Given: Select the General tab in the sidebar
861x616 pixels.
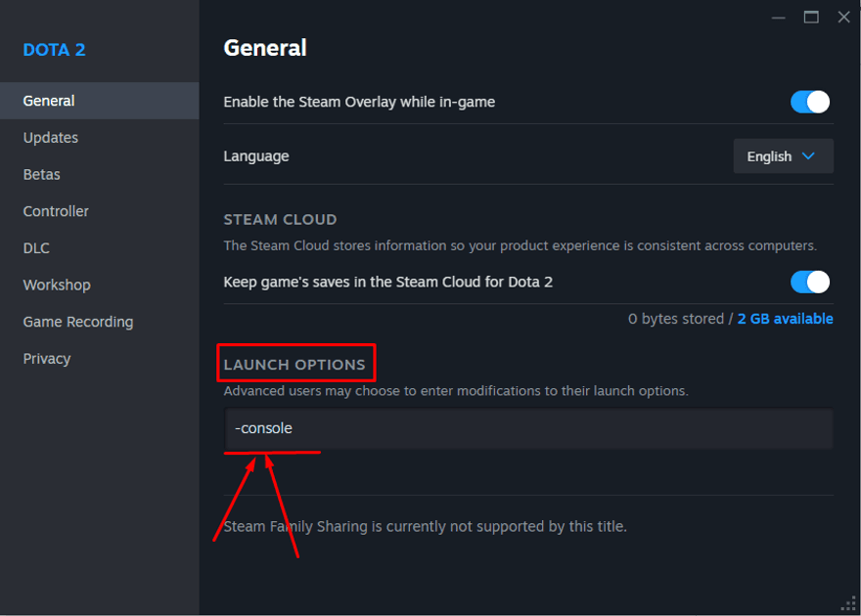Looking at the screenshot, I should point(49,100).
